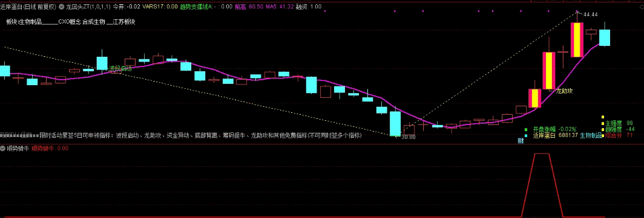Click the yellow square beside 主强度

tap(603, 123)
